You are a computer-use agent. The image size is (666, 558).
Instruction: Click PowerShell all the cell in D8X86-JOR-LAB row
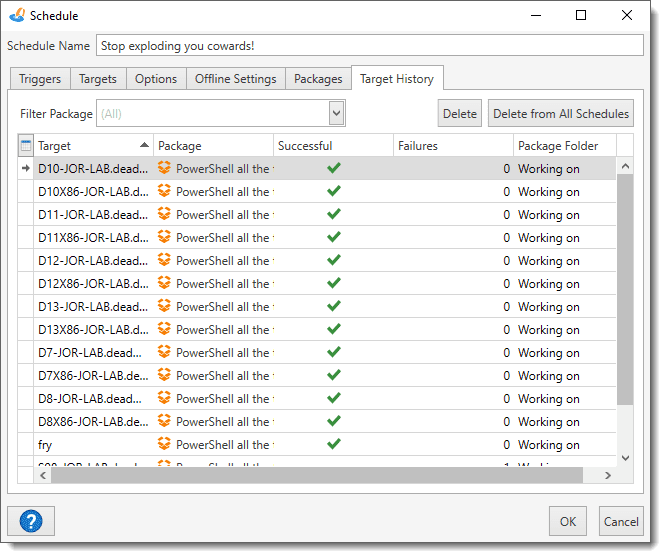coord(213,421)
